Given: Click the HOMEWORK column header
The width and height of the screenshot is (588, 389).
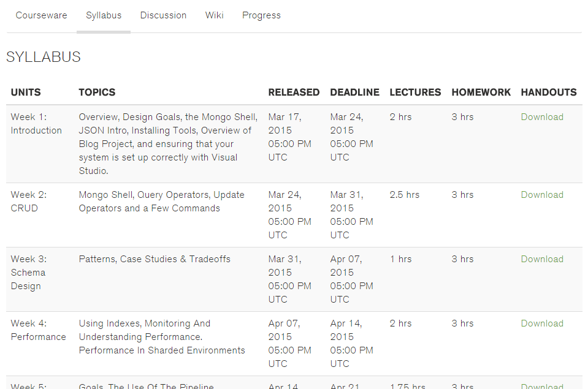Looking at the screenshot, I should [x=481, y=92].
